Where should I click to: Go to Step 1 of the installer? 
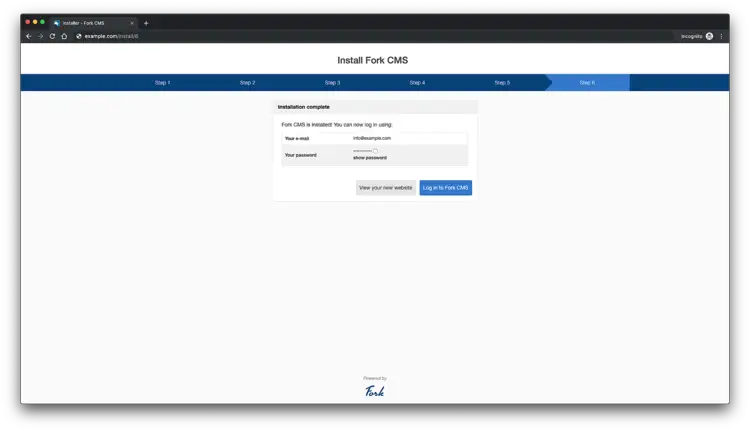pyautogui.click(x=162, y=83)
